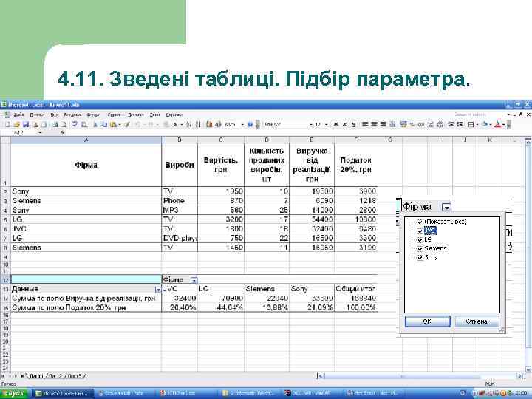Select pivot cell with value 70900

[x=221, y=299]
